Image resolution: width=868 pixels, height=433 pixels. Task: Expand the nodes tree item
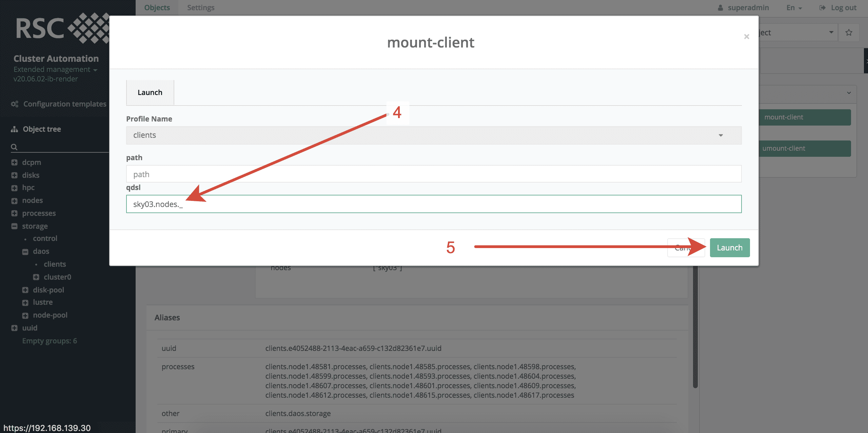[x=14, y=201]
